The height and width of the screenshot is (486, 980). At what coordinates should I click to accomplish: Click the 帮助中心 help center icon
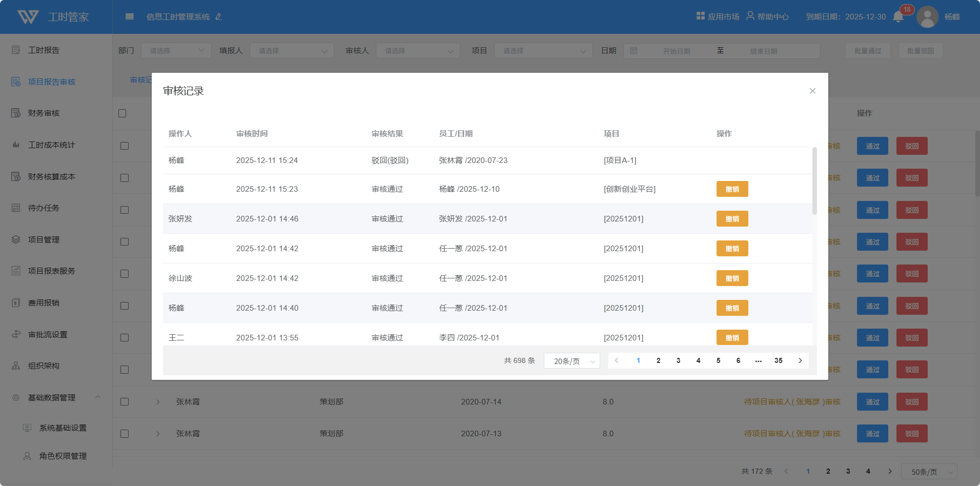pyautogui.click(x=750, y=16)
